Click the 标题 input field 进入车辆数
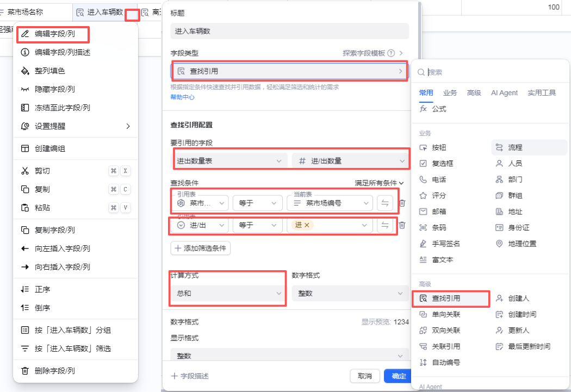Viewport: 571px width, 392px height. (x=289, y=32)
